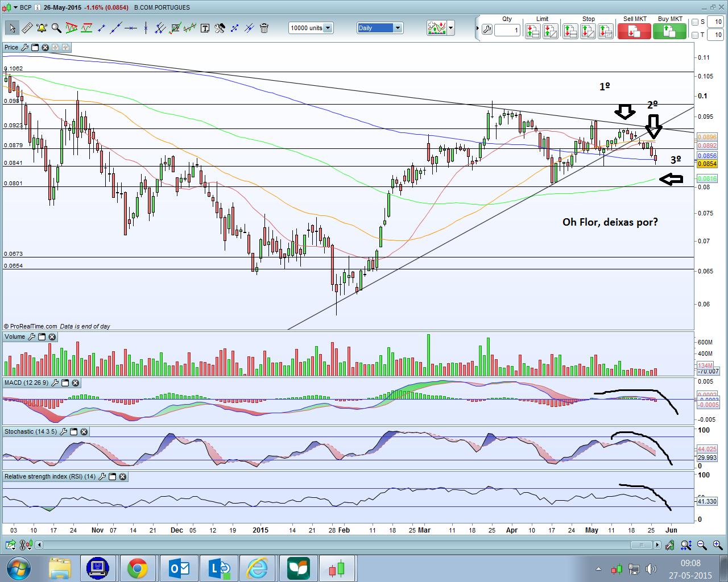
Task: Enable the T target checkbox
Action: click(x=695, y=35)
